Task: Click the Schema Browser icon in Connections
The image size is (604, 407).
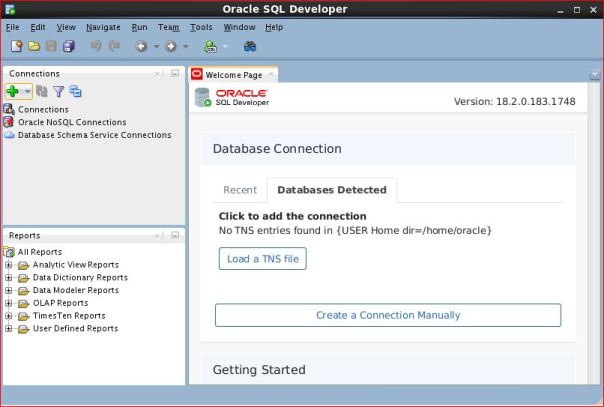Action: click(76, 91)
